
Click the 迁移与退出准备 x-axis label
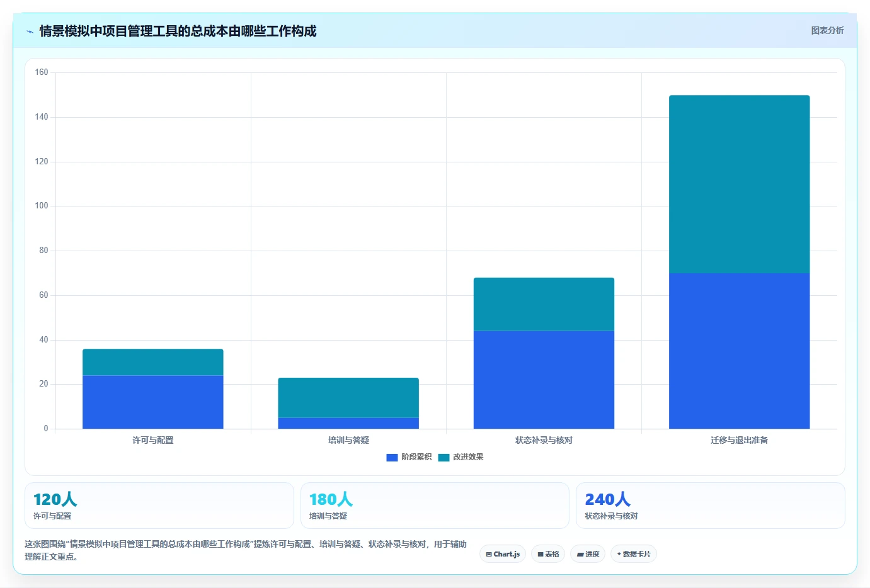coord(740,440)
